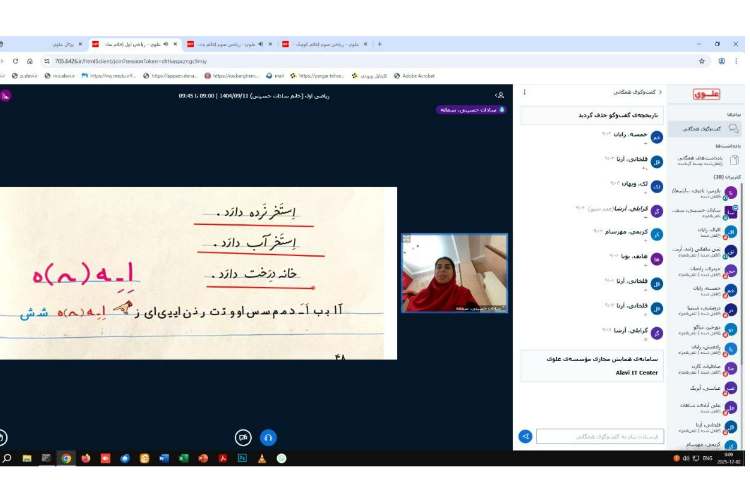The image size is (750, 480).
Task: Click the site info icon in address bar
Action: [x=46, y=61]
